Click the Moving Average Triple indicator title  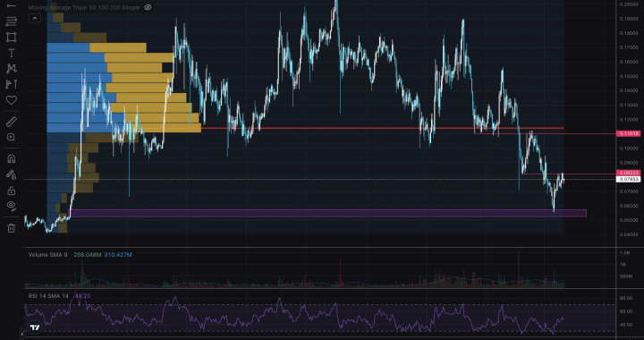pyautogui.click(x=84, y=7)
